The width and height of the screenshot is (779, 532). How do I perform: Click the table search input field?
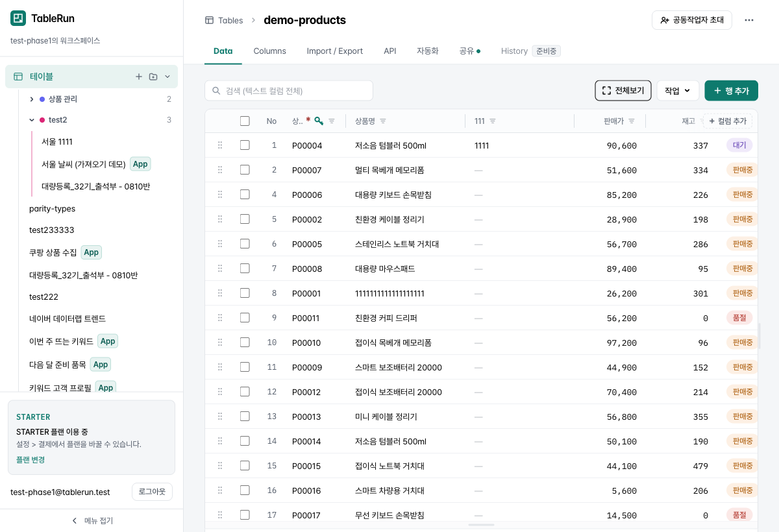click(x=289, y=91)
